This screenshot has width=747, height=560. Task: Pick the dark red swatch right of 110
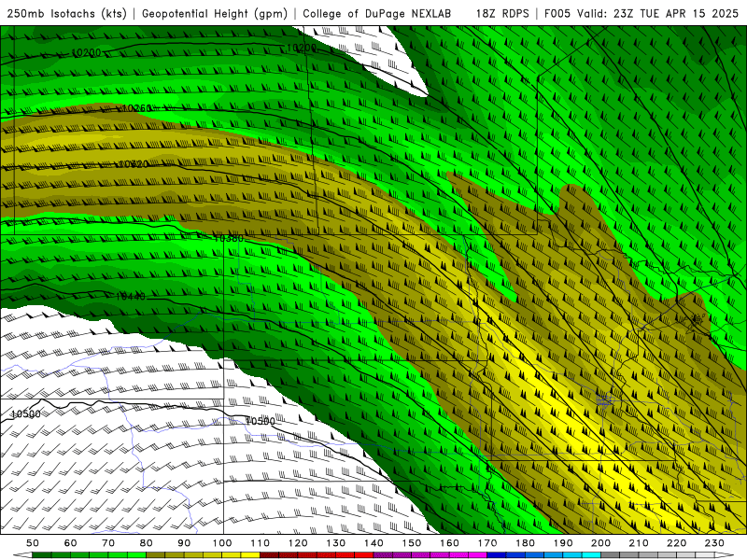tap(270, 555)
